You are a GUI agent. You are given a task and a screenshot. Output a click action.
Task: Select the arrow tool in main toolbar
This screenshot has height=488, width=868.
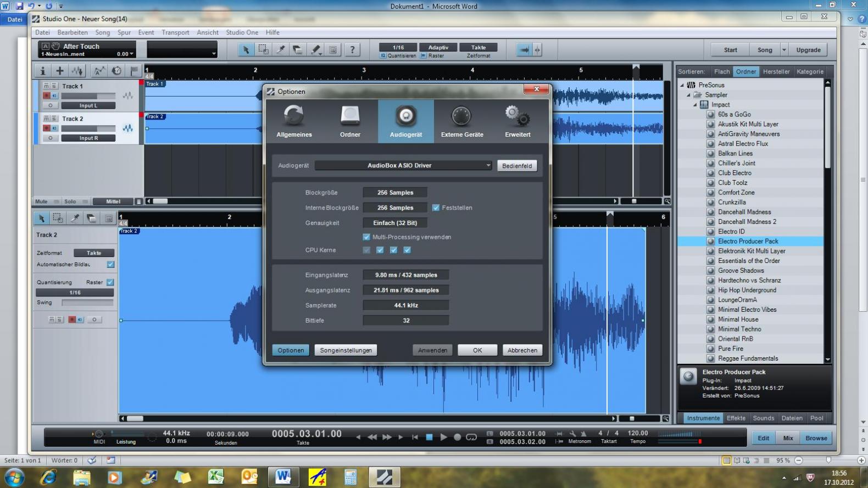pos(246,50)
